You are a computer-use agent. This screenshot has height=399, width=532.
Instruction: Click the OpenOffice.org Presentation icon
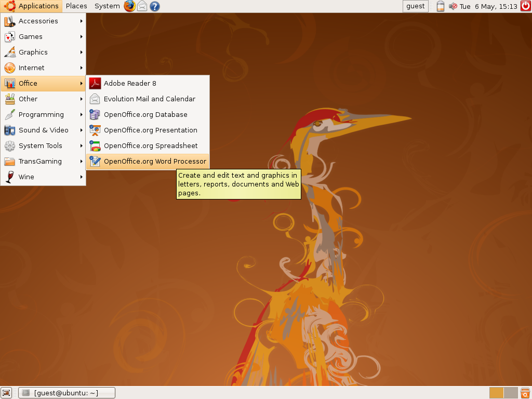[x=95, y=130]
